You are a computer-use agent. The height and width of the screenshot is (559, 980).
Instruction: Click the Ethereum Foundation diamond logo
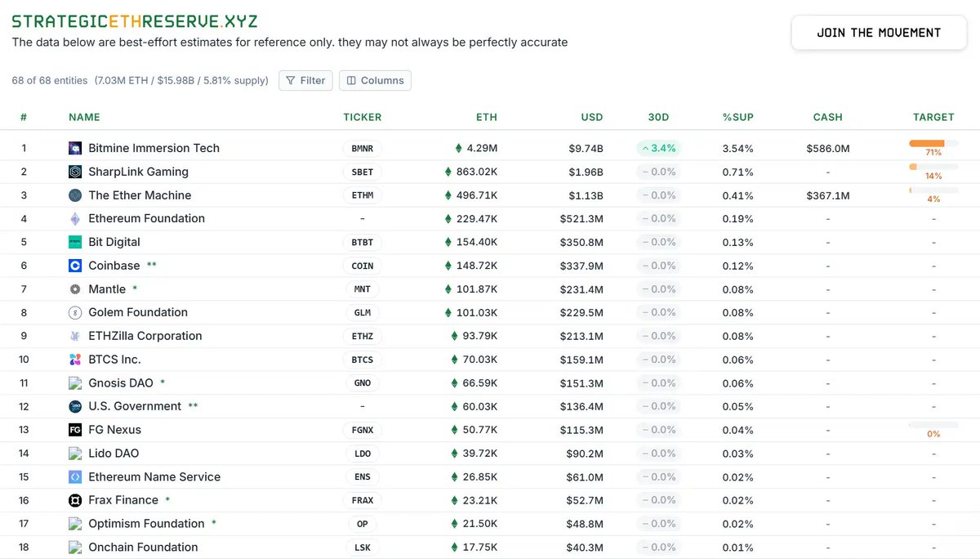click(x=75, y=219)
